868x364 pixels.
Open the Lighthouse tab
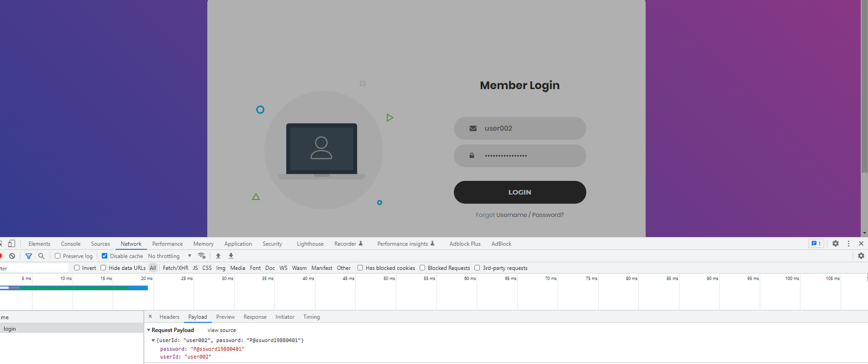(310, 244)
